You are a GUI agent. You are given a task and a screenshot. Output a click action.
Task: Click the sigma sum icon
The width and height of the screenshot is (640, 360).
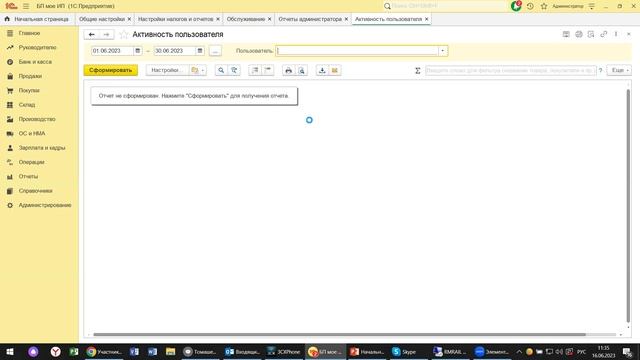[418, 71]
